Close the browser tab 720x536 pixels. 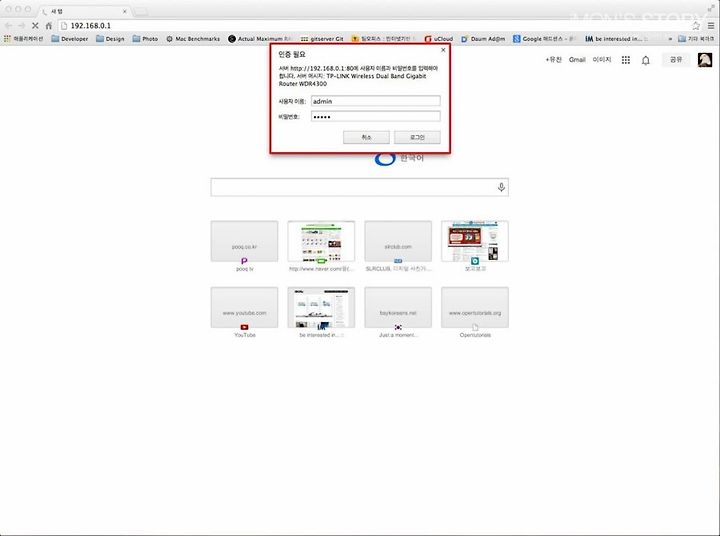(x=124, y=11)
